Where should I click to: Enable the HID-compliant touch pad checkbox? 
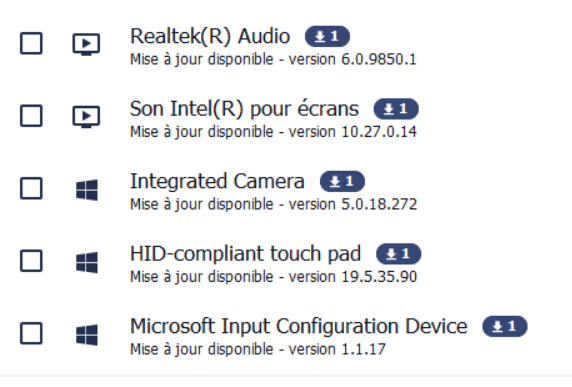point(31,261)
